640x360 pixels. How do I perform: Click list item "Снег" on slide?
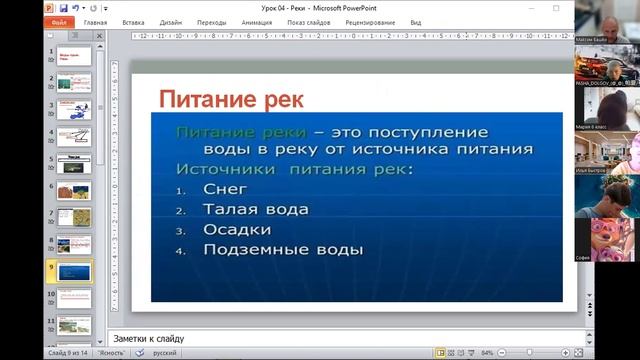[225, 189]
